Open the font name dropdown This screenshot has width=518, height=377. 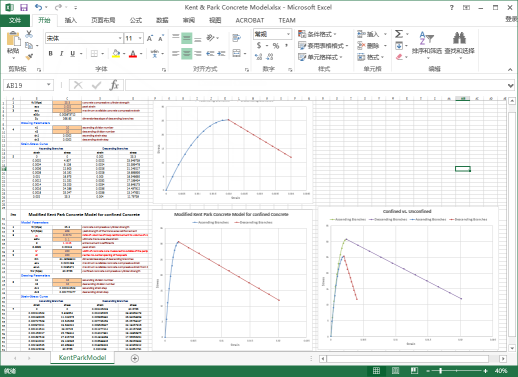(x=120, y=38)
